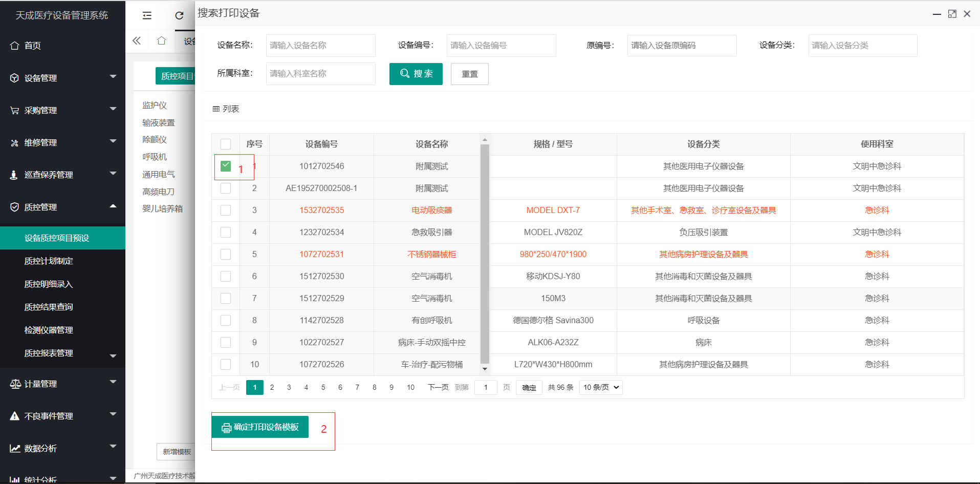
Task: Click the printer icon on 确定打印设备模板
Action: [227, 428]
